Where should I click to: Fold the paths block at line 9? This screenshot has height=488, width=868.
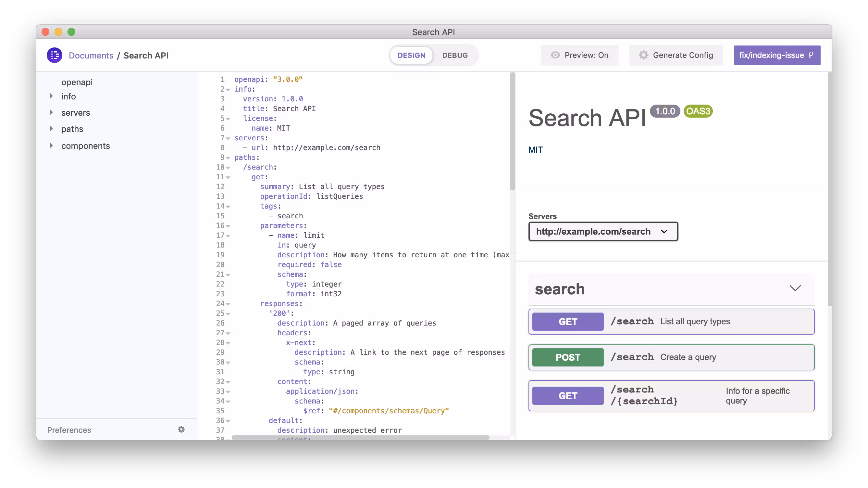coord(228,158)
